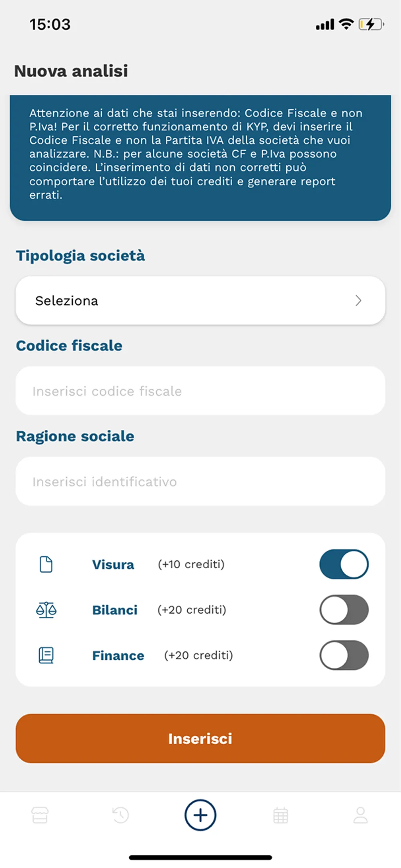Click the chevron arrow in Seleziona field

click(x=358, y=301)
